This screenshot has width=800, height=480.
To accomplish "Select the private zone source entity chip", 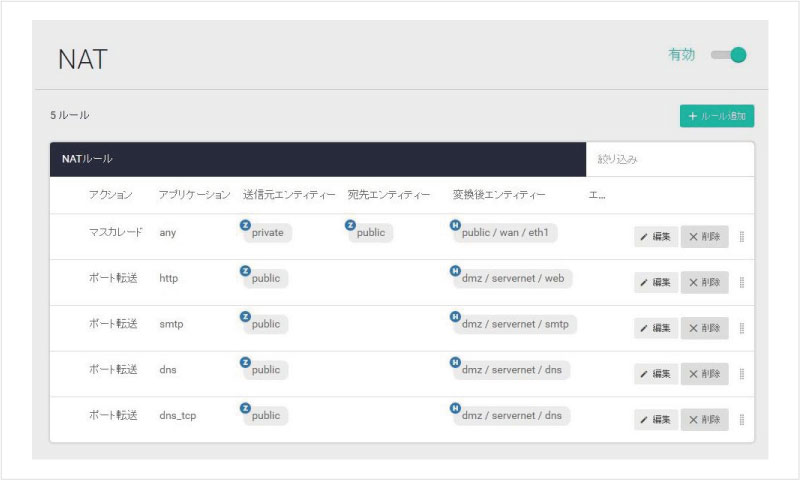I will tap(266, 232).
